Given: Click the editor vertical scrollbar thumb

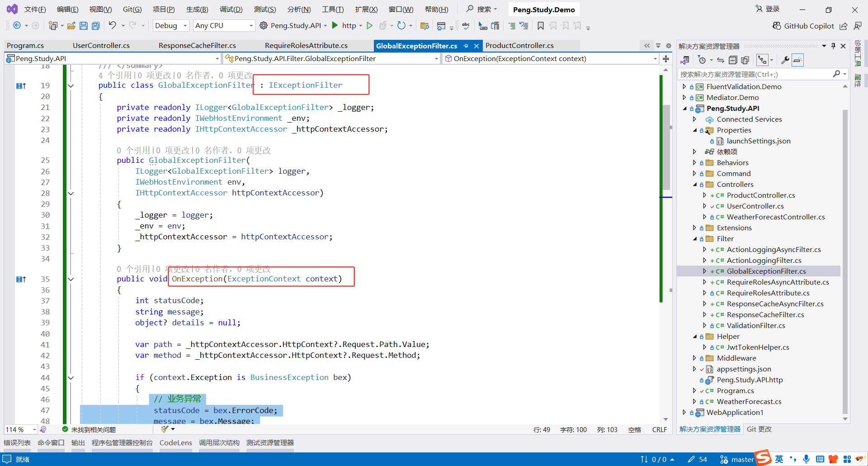Looking at the screenshot, I should coord(666,148).
